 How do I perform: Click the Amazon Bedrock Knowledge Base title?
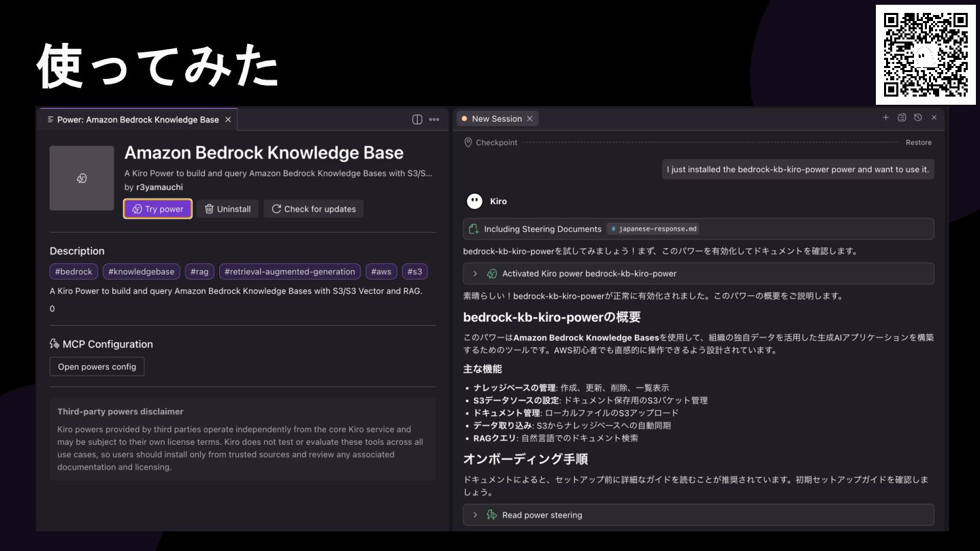point(264,152)
